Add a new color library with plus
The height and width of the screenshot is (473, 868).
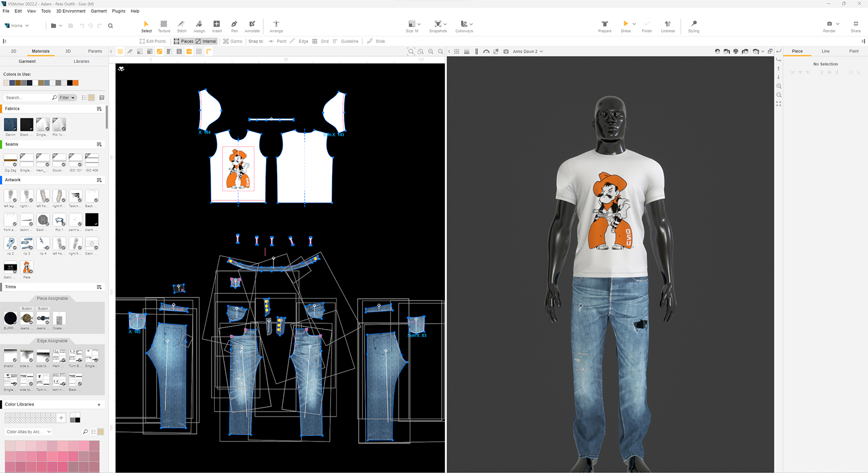(99, 405)
